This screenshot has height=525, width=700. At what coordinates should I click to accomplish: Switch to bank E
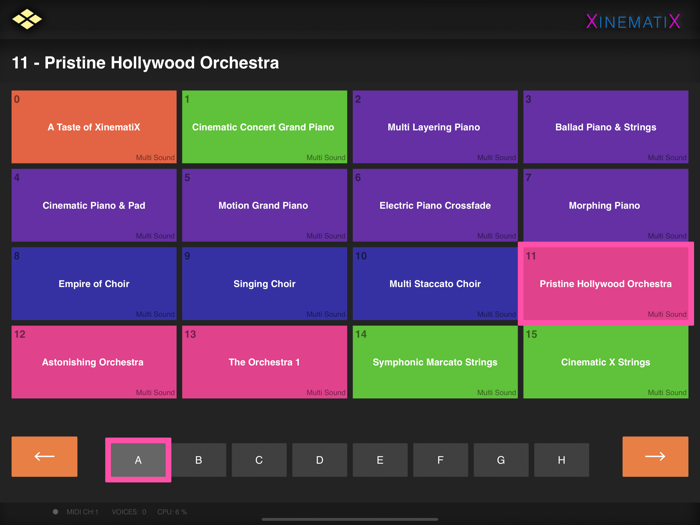coord(380,460)
